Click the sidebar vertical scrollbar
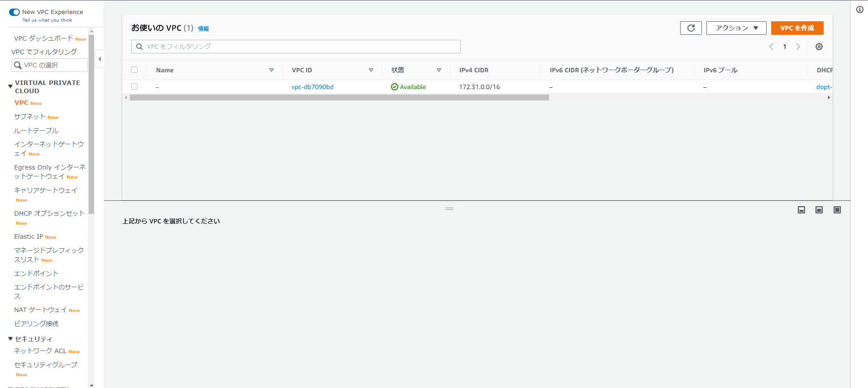Viewport: 868px width, 388px height. coord(91,124)
